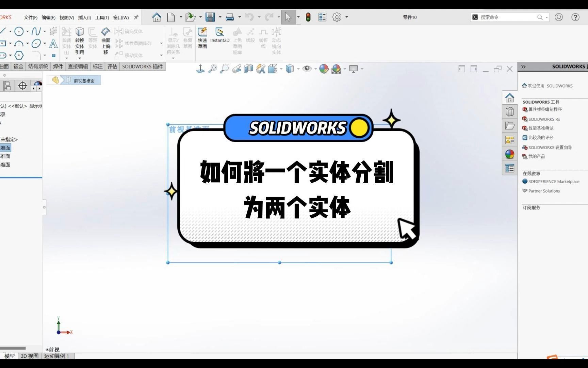Toggle 动态镜向实体 dynamic mirror
588x368 pixels.
(x=276, y=41)
